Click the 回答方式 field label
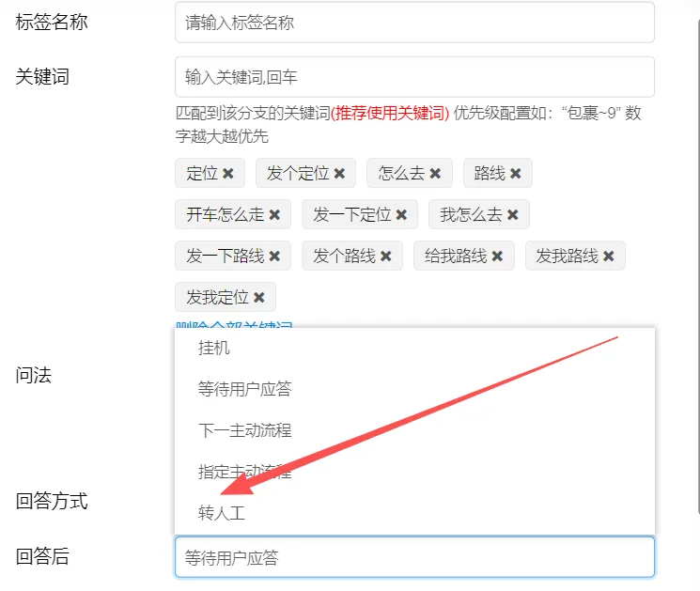The width and height of the screenshot is (700, 591). (x=52, y=501)
